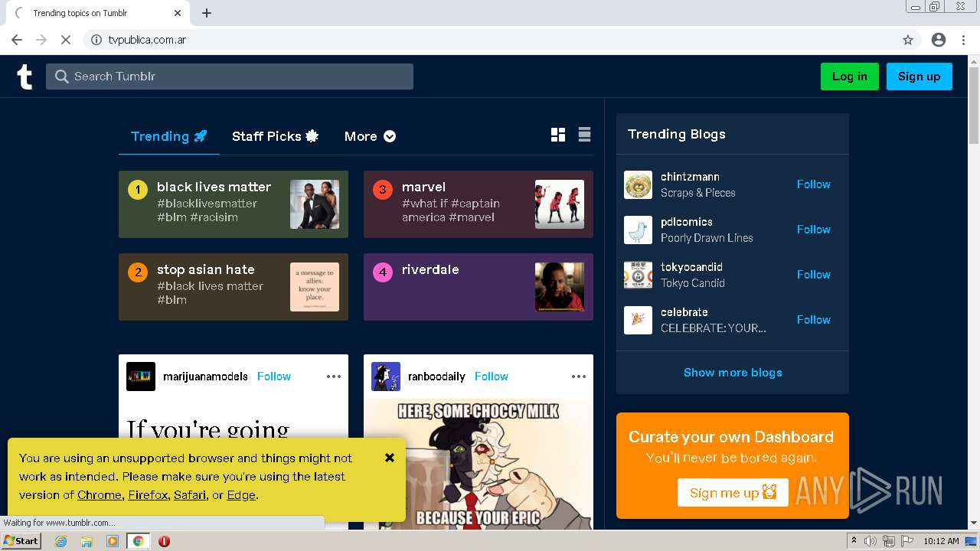
Task: Click the address bar URL
Action: [147, 40]
